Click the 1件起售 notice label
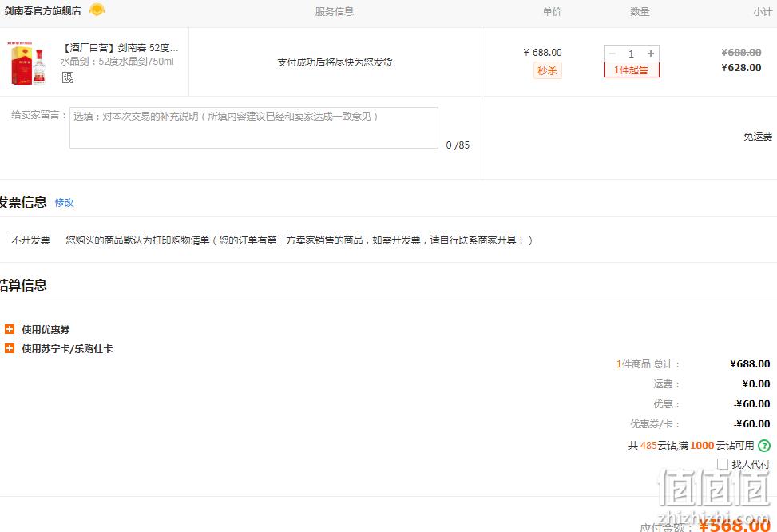 [x=632, y=70]
